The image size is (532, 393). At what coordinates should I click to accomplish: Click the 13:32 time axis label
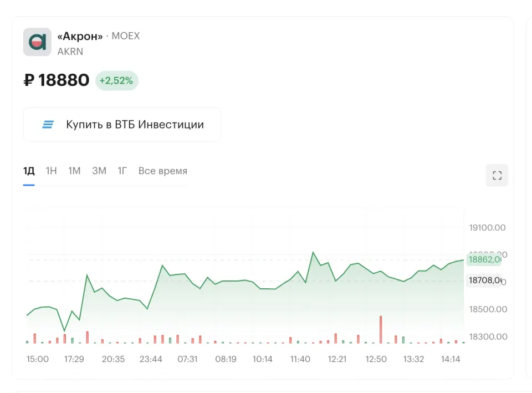click(413, 359)
